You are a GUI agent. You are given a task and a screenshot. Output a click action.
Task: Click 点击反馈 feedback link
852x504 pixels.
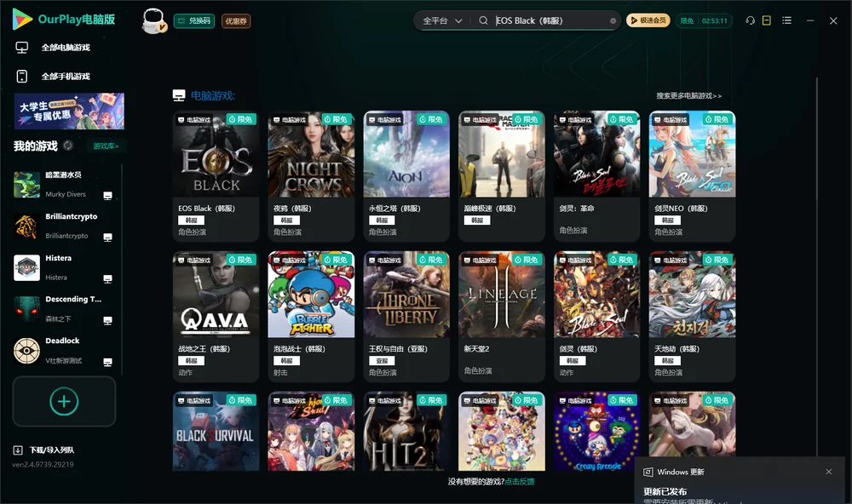click(x=520, y=481)
